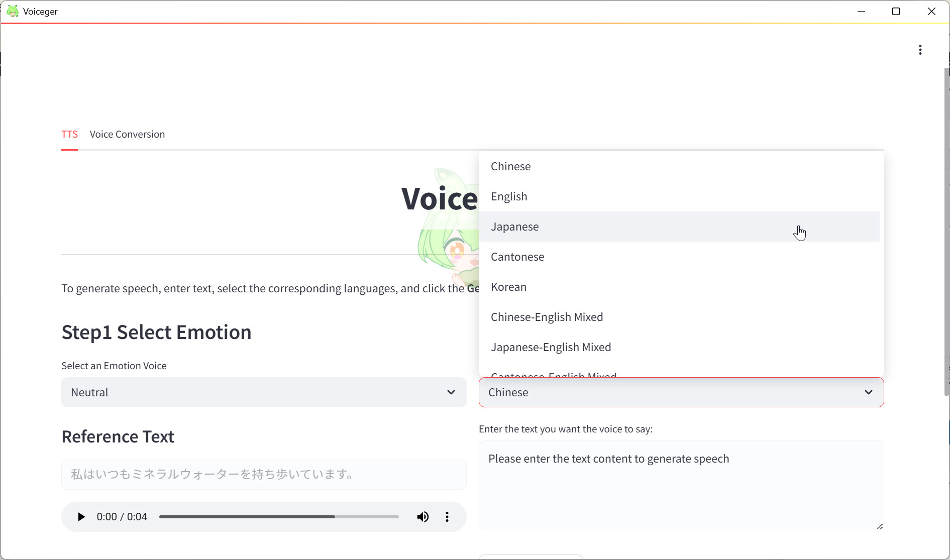
Task: Pick Cantonese in the language list
Action: [x=517, y=257]
